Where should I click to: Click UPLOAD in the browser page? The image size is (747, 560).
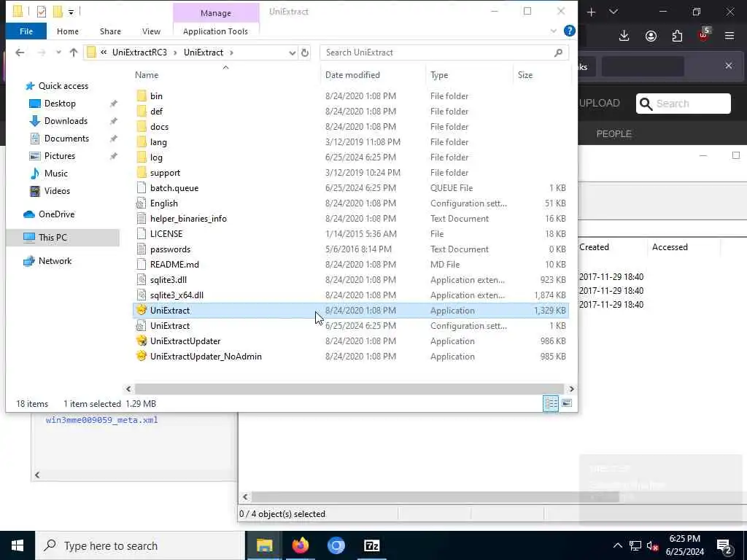600,103
